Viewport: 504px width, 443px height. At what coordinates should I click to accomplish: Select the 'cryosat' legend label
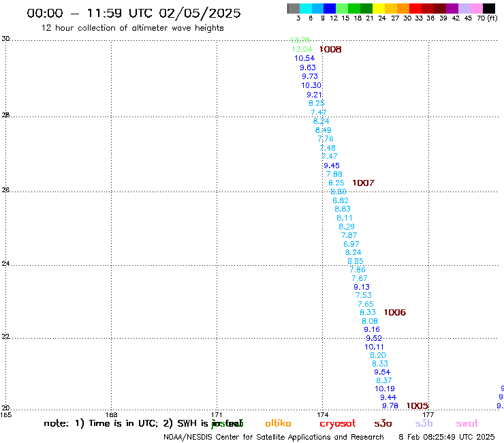[x=338, y=424]
